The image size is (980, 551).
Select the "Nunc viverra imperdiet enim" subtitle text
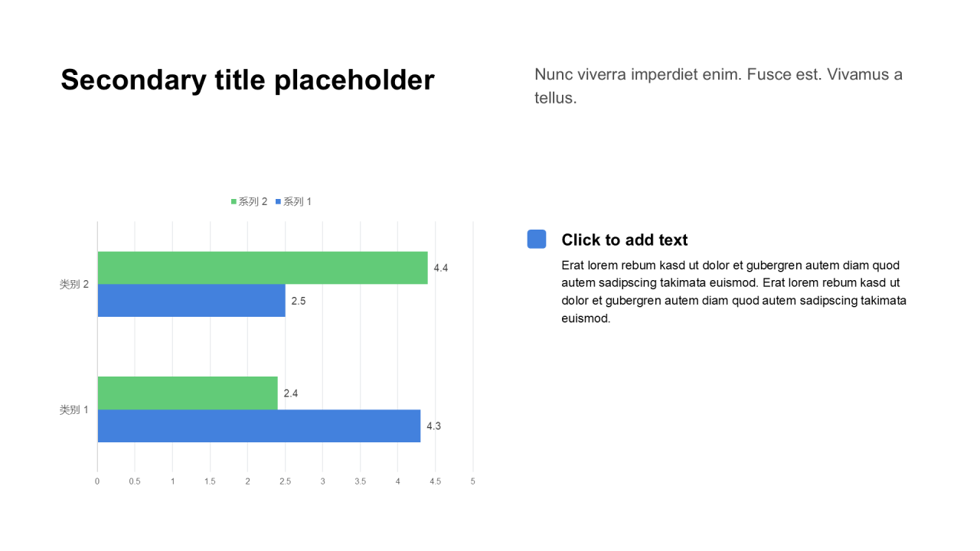[x=718, y=86]
